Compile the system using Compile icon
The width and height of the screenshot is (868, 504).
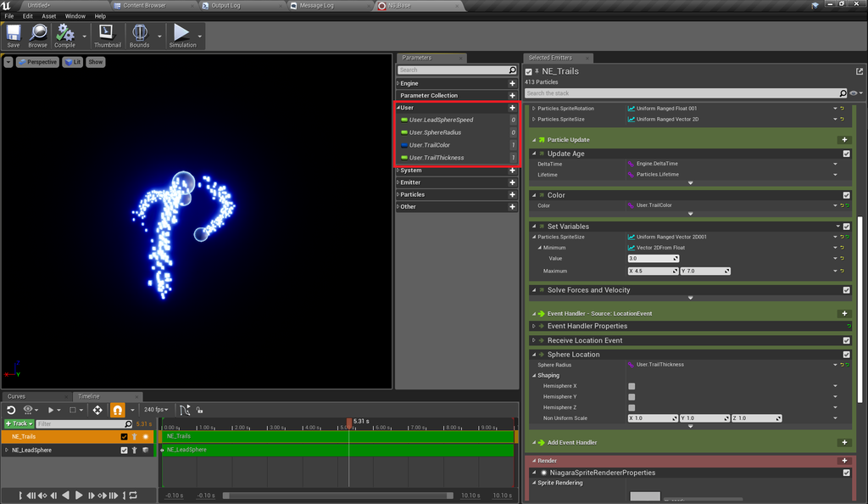[x=65, y=36]
